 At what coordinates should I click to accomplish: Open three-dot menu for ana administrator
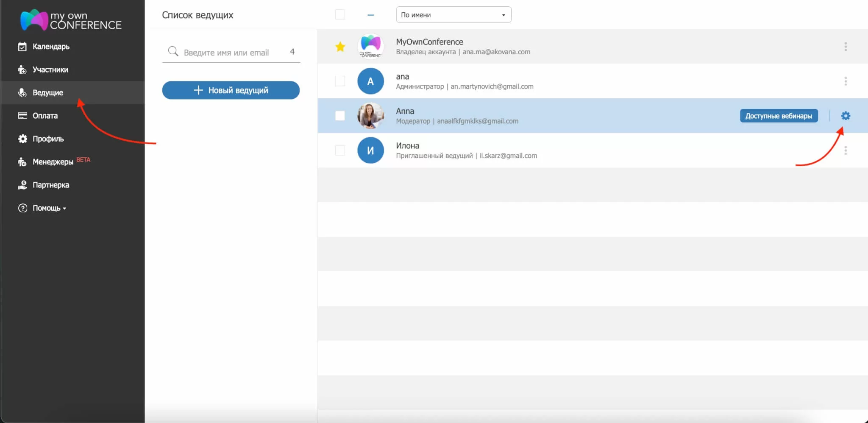(x=845, y=81)
